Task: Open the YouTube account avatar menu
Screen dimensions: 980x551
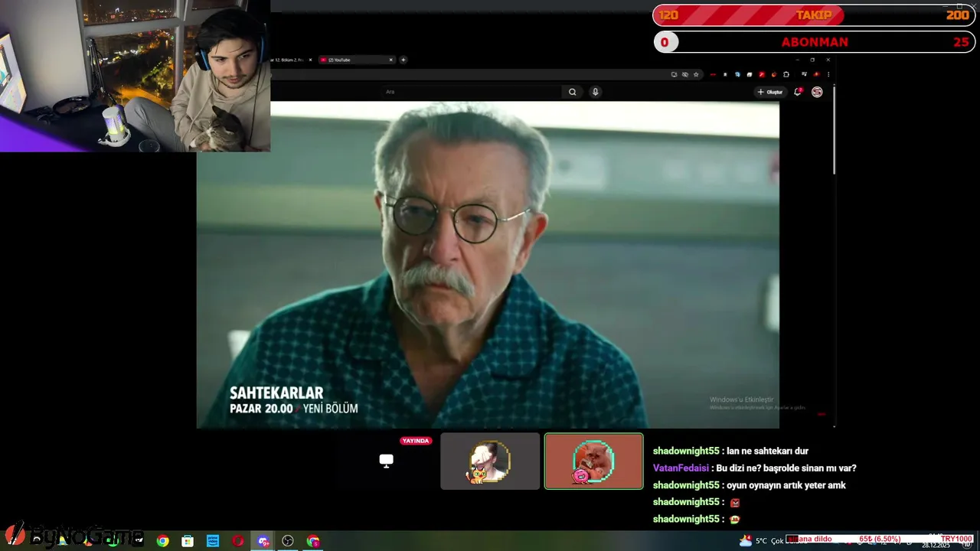Action: click(x=817, y=92)
